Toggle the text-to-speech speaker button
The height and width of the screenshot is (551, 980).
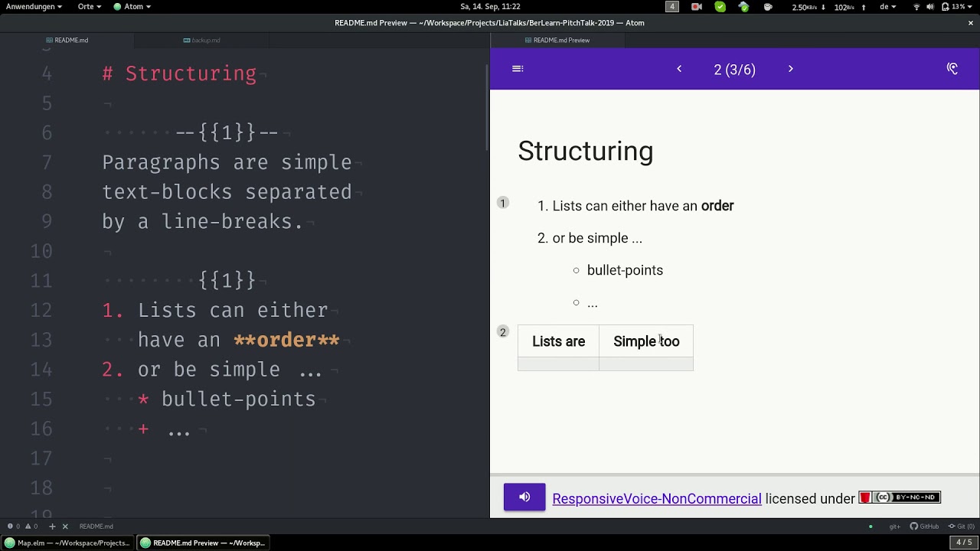point(524,497)
